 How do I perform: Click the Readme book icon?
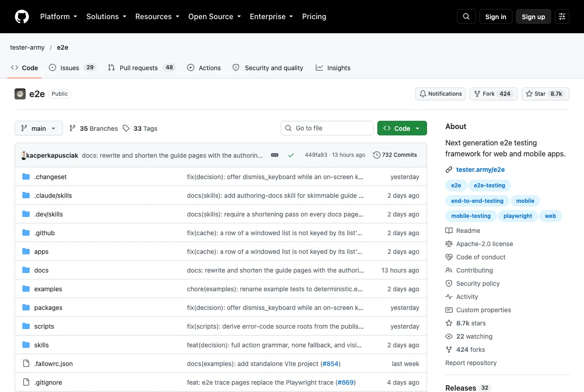[x=449, y=231]
